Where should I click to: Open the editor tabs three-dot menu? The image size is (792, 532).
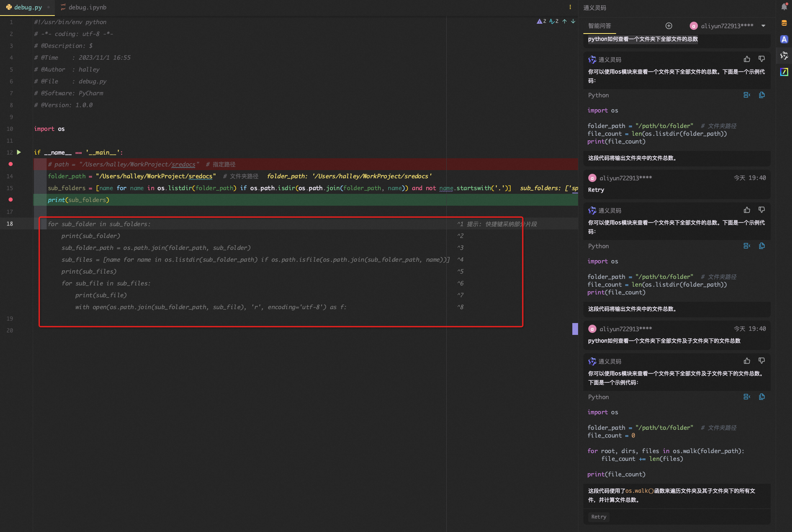tap(570, 7)
